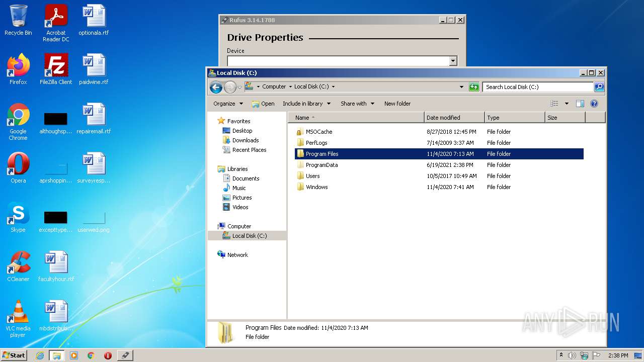Screen dimensions: 644x362
Task: Open the Opera browser shortcut
Action: (x=18, y=168)
